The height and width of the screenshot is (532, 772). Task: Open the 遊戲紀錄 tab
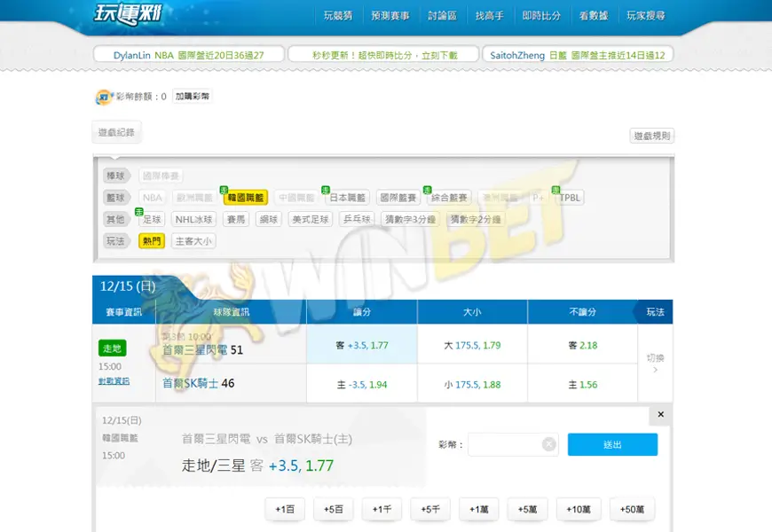pos(116,132)
